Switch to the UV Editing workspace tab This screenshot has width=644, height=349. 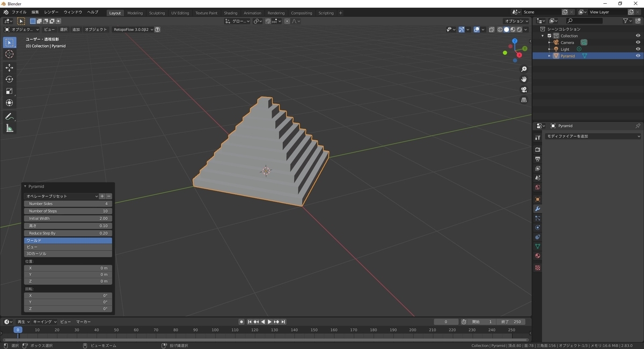pyautogui.click(x=180, y=13)
